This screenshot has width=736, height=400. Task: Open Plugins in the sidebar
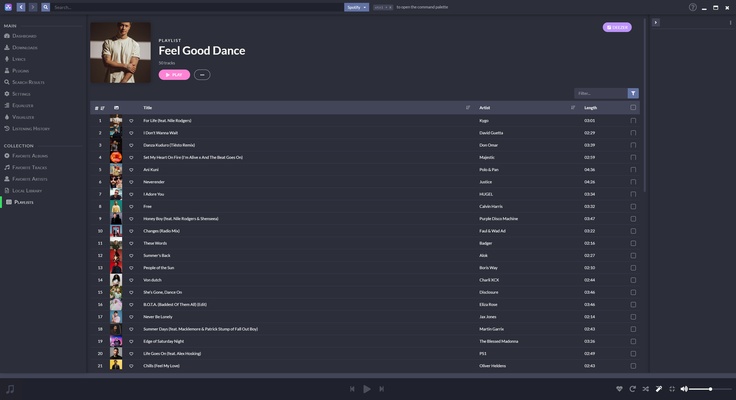point(17,70)
